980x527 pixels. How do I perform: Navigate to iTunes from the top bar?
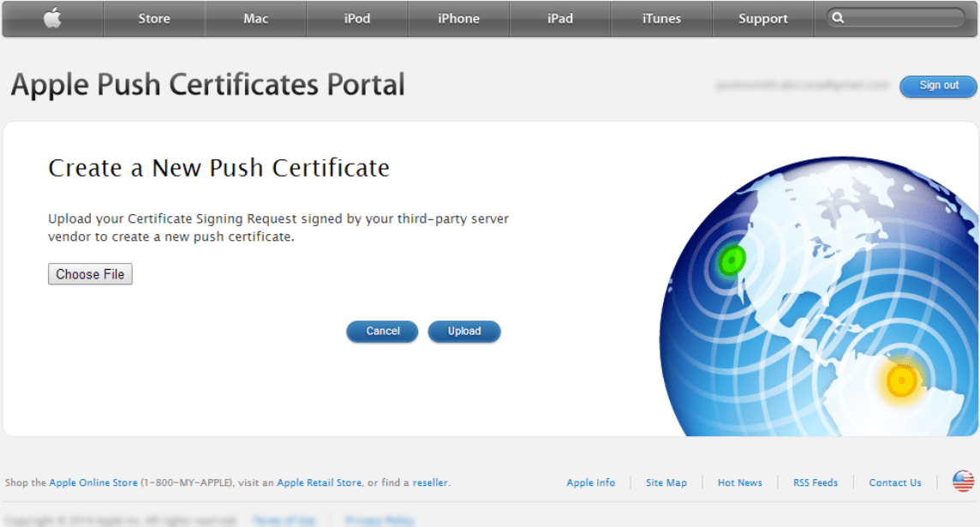pyautogui.click(x=661, y=19)
